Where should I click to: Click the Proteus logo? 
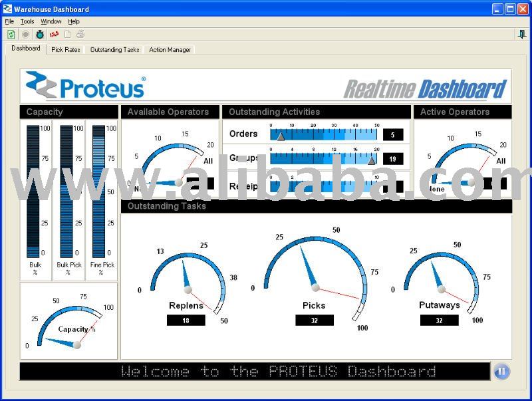point(86,85)
